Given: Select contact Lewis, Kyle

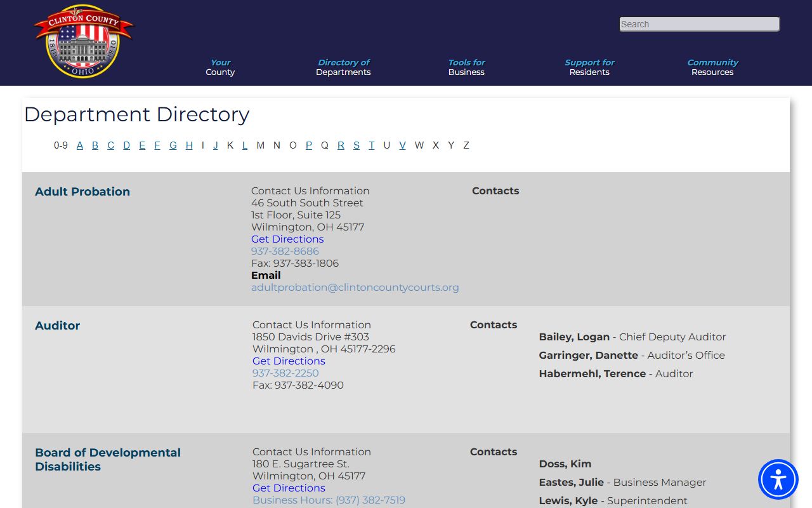Looking at the screenshot, I should [x=568, y=501].
